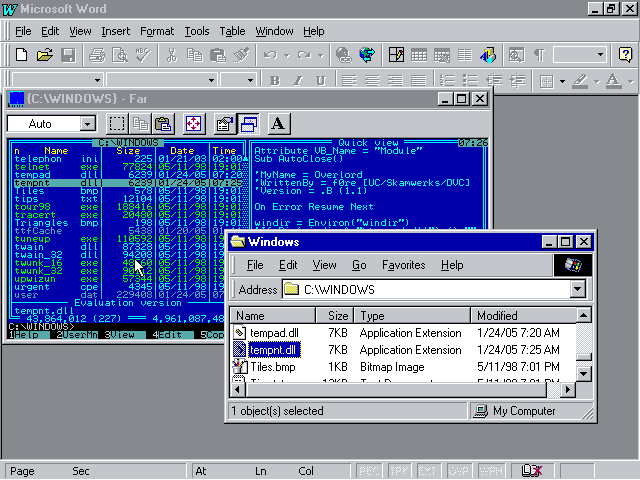Click the 1Help key in Far
The image size is (640, 480).
pyautogui.click(x=29, y=335)
